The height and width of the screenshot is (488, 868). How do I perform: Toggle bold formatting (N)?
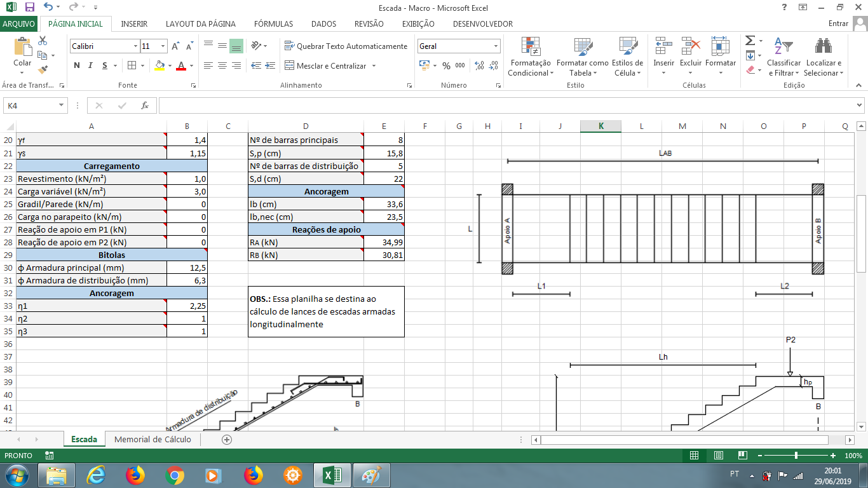pos(77,65)
